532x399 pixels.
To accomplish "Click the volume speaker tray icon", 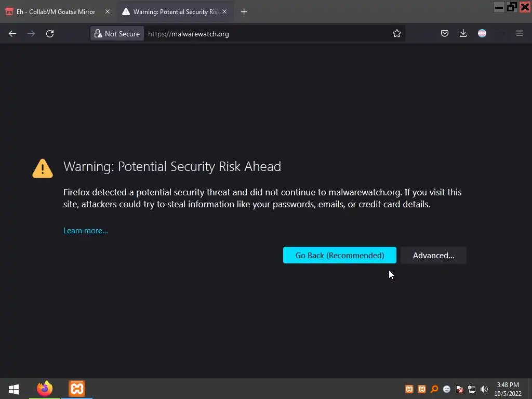I will (484, 389).
